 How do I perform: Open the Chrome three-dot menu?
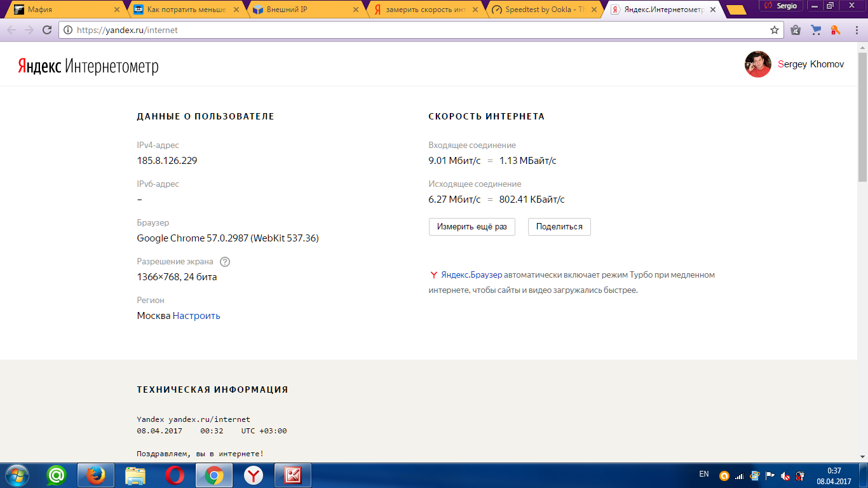[856, 30]
